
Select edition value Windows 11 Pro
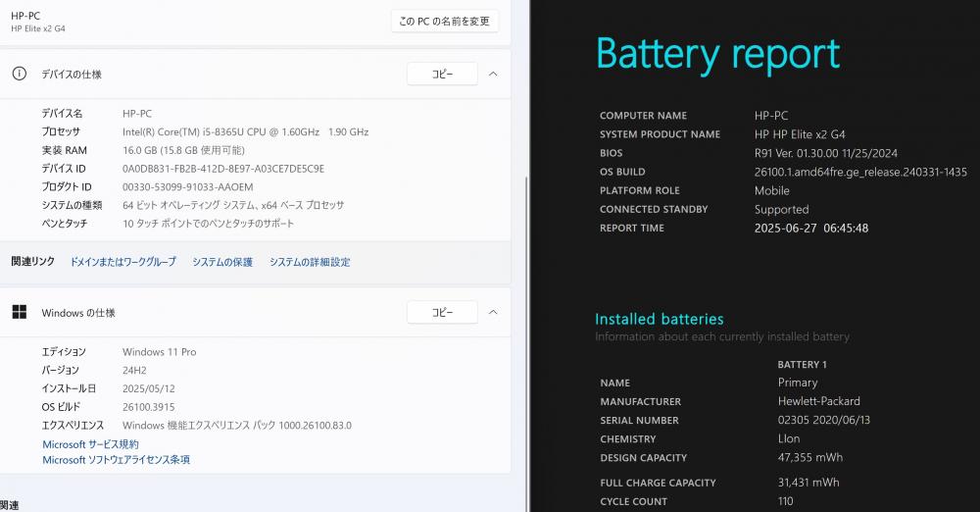(x=160, y=352)
